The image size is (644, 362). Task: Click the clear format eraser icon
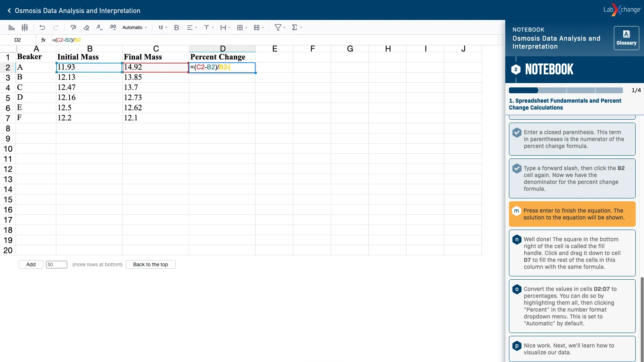tap(86, 28)
